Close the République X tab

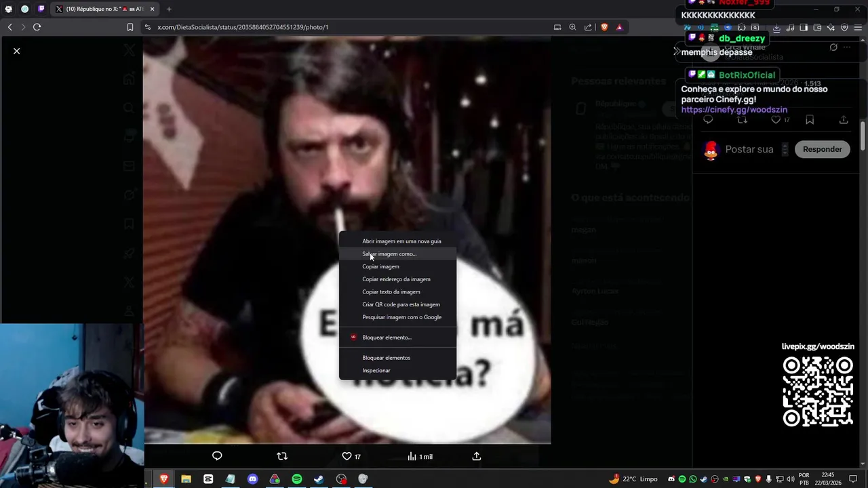(152, 9)
